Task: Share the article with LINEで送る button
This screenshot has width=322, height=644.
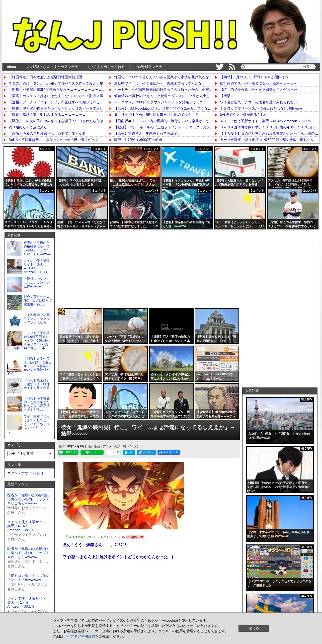Action: (68, 452)
